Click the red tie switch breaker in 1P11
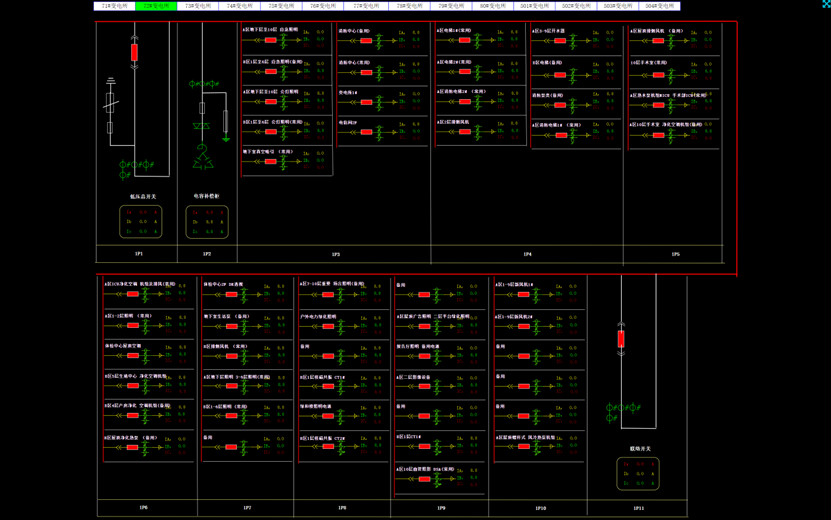The image size is (831, 520). (621, 340)
